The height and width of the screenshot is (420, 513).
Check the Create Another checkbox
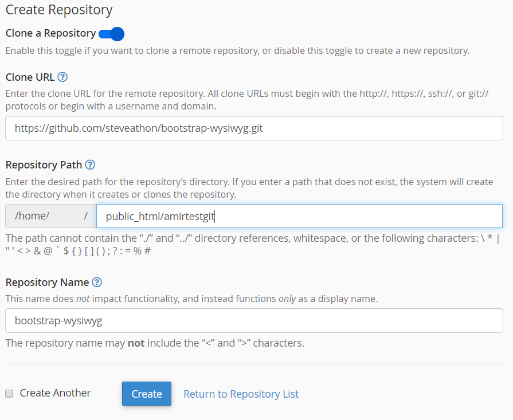[x=9, y=393]
